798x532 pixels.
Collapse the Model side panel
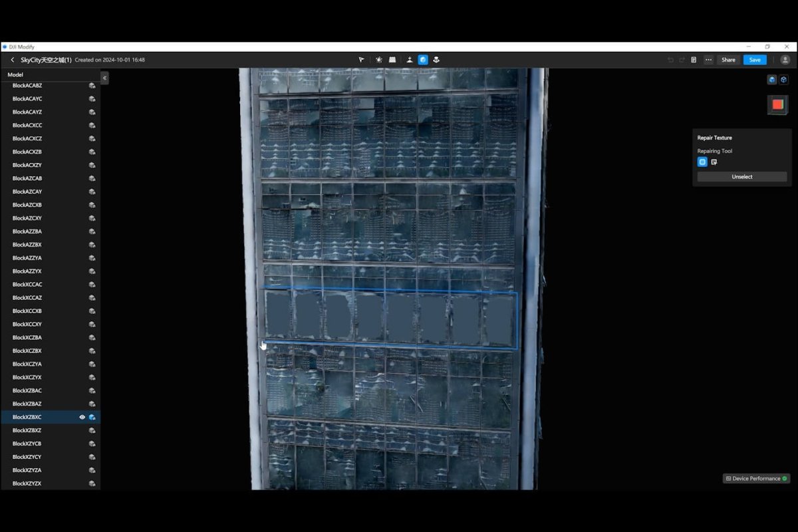pyautogui.click(x=104, y=78)
